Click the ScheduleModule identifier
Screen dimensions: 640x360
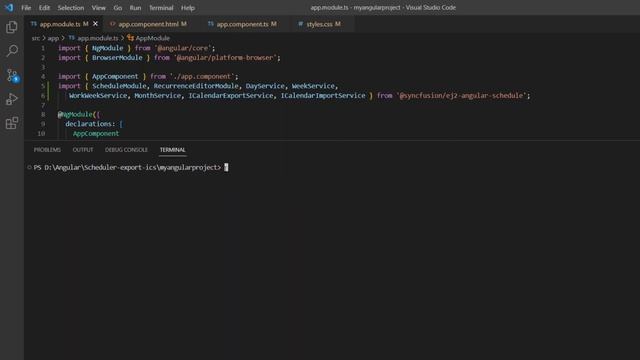[119, 86]
